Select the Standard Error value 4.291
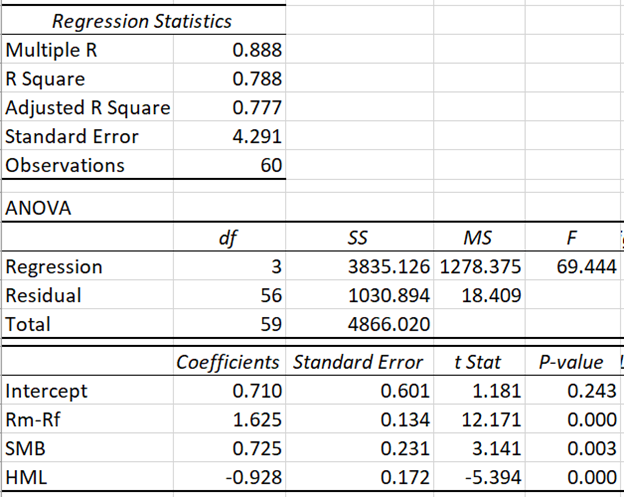This screenshot has height=497, width=624. tap(257, 136)
